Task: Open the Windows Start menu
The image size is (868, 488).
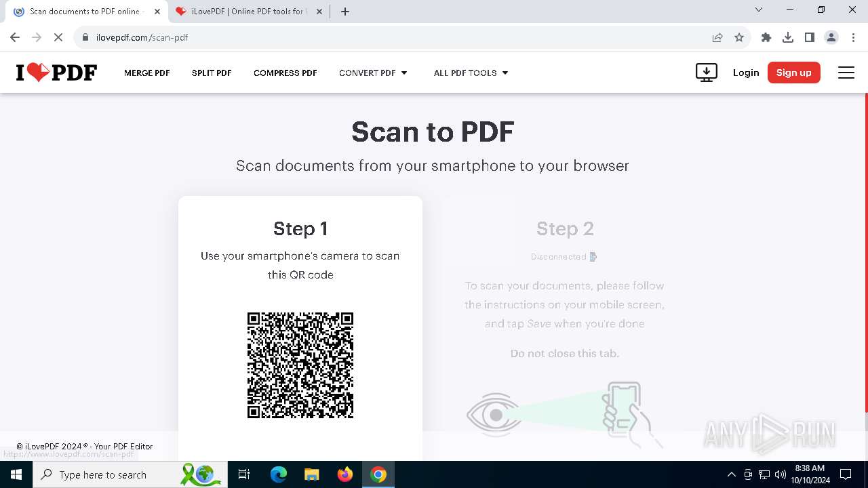Action: [x=16, y=474]
